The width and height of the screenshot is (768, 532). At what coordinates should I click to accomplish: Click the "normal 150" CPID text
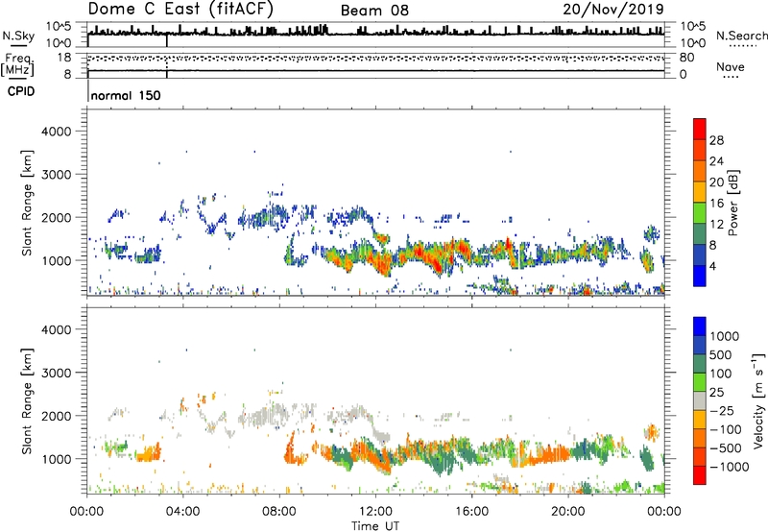[x=126, y=95]
